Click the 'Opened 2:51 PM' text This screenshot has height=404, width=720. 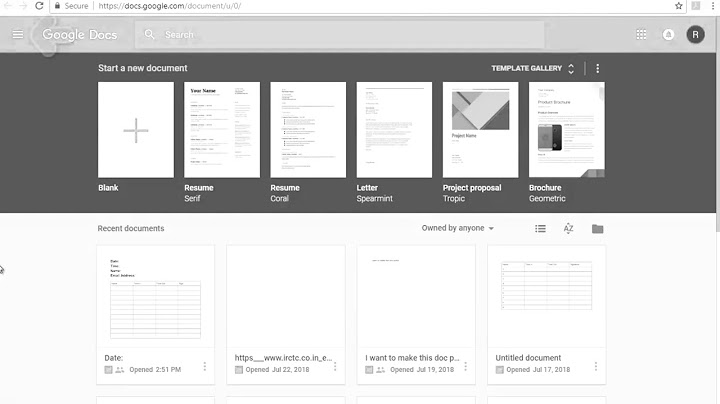(x=155, y=370)
